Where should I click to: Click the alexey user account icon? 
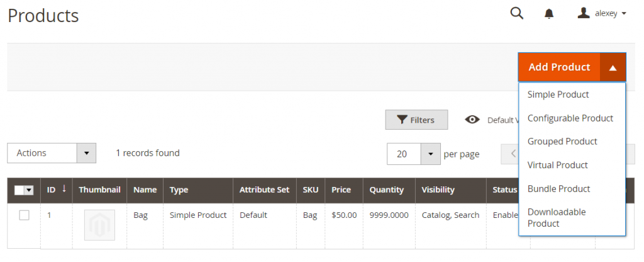[x=584, y=13]
